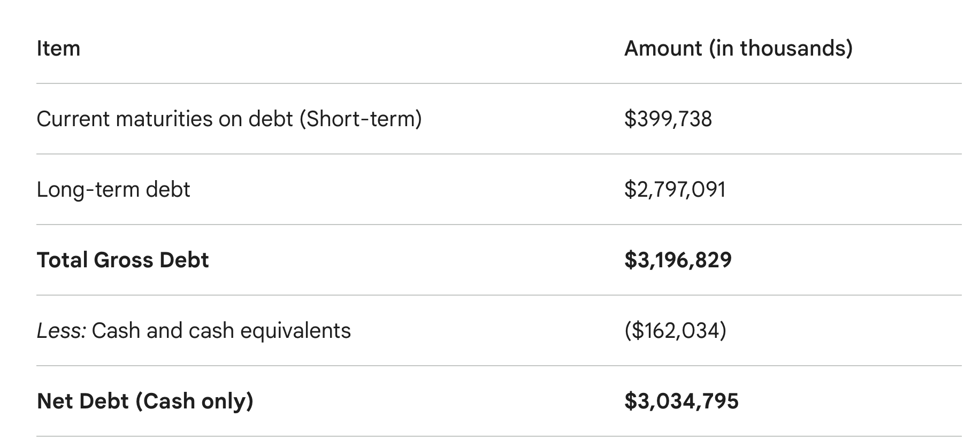Select the ($162,034) cash amount

tap(676, 330)
